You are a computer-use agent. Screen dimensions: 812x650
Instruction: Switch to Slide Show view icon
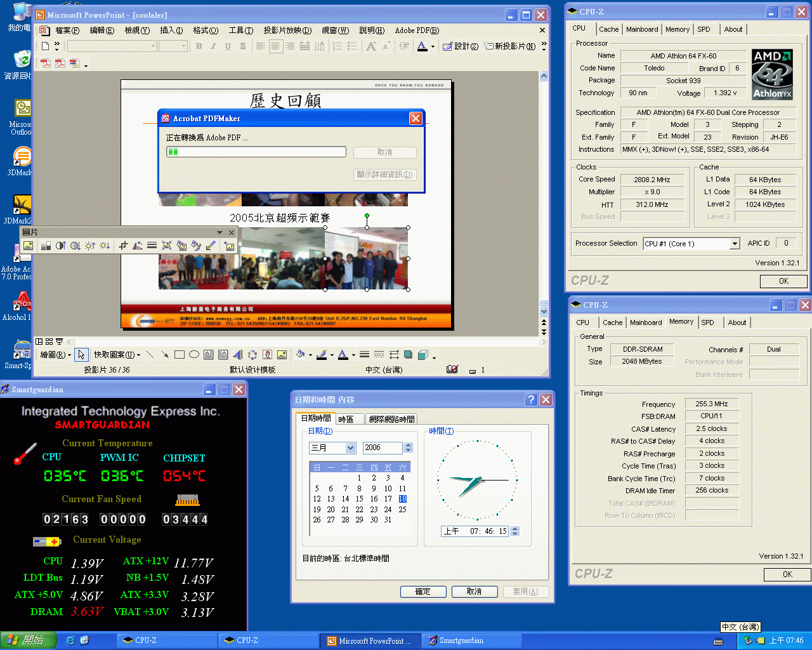(60, 342)
